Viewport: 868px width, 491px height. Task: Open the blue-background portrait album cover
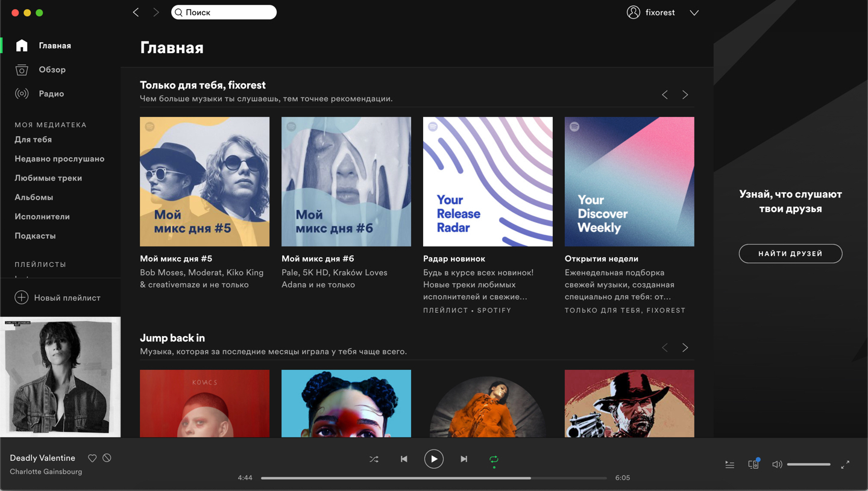(346, 404)
